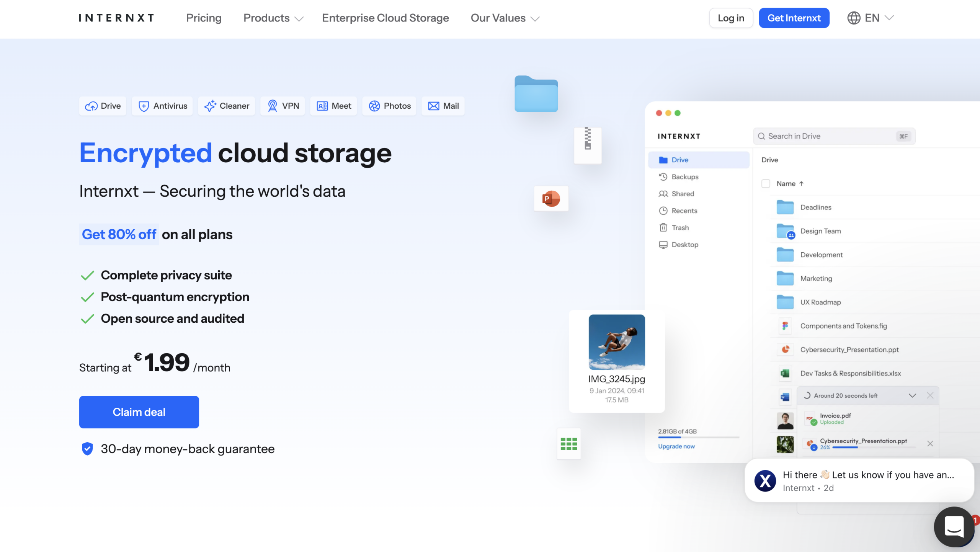The height and width of the screenshot is (552, 980).
Task: Open the Development folder
Action: pyautogui.click(x=810, y=255)
